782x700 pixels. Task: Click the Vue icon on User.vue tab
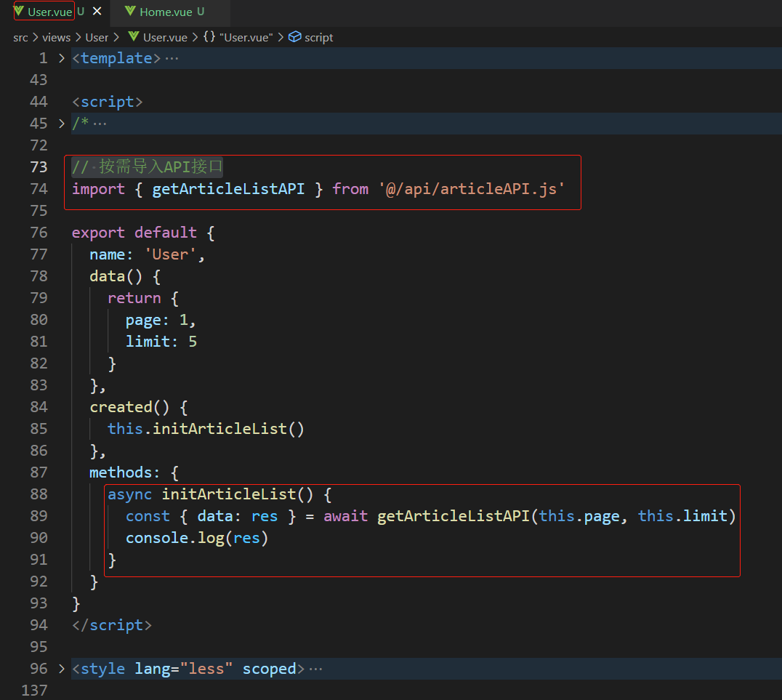click(x=19, y=11)
